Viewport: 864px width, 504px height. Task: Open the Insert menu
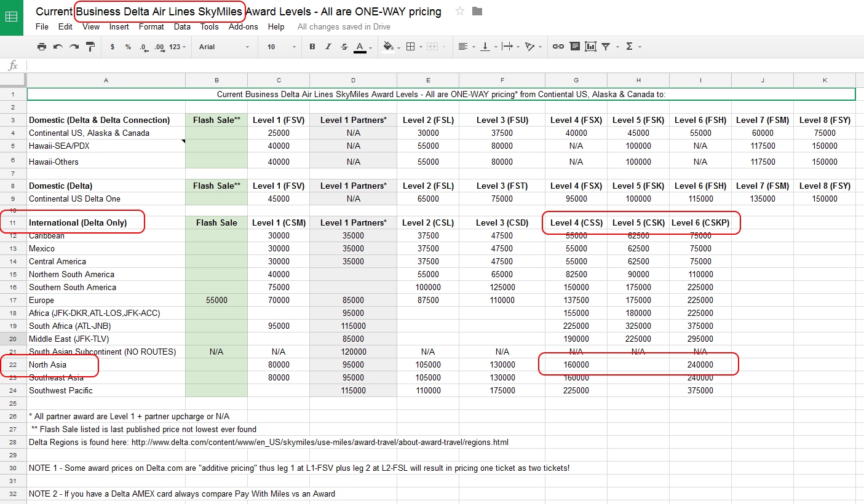[119, 26]
